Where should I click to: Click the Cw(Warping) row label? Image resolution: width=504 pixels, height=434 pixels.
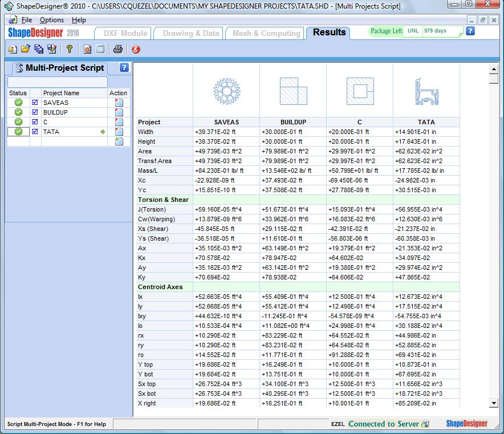(x=157, y=219)
